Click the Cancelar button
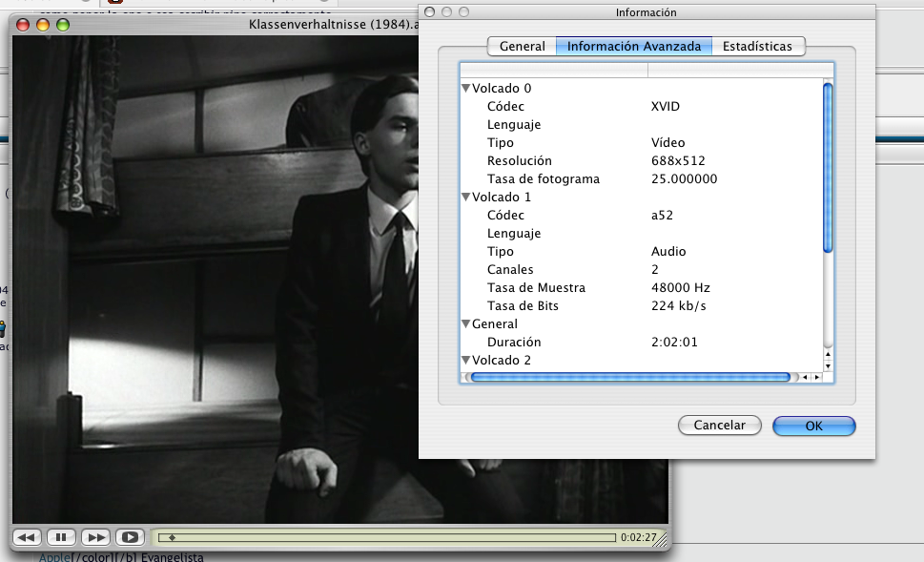Screen dimensions: 924x562 click(720, 426)
